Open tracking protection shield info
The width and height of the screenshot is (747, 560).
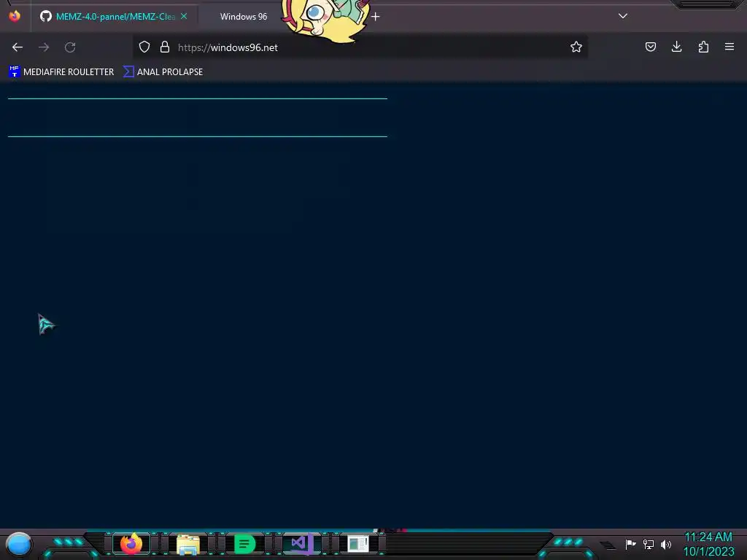click(x=144, y=47)
